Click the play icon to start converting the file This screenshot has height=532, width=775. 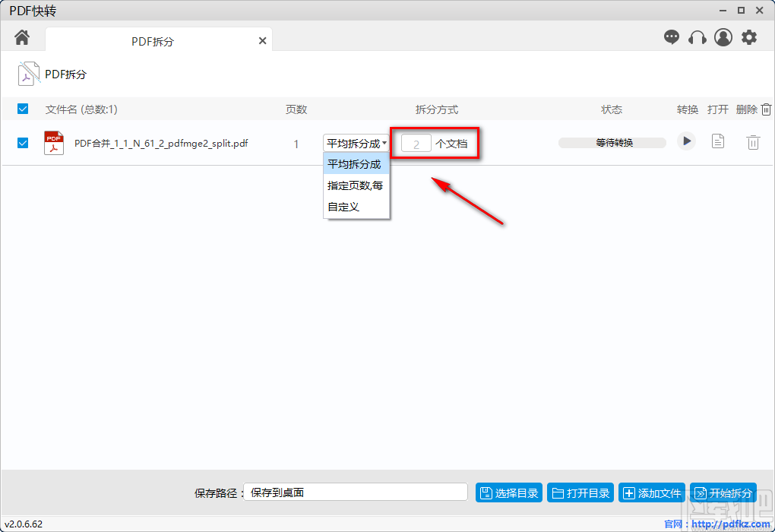pos(686,141)
